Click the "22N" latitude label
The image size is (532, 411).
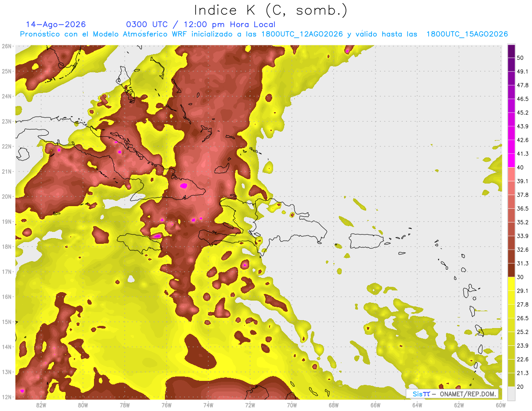[7, 146]
